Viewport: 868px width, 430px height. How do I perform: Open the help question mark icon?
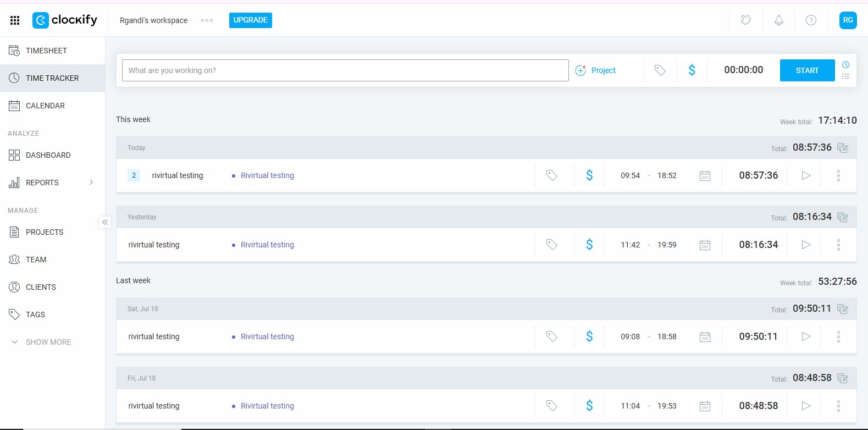click(810, 20)
